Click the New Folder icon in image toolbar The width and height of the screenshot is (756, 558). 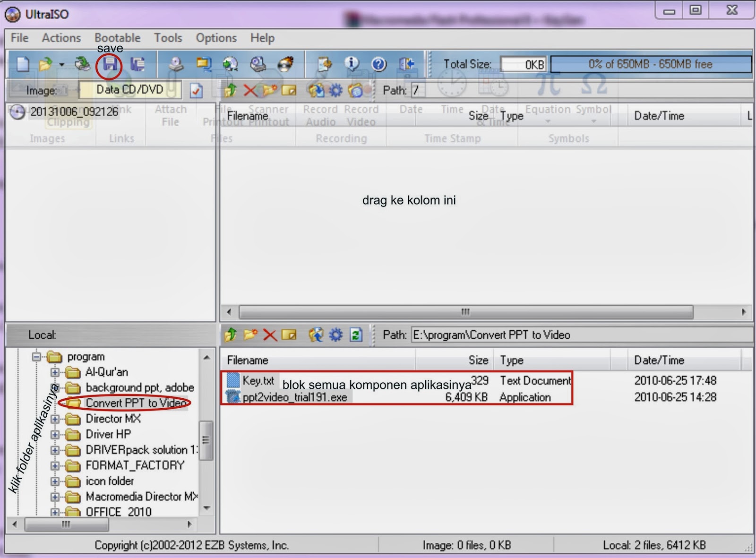pos(270,90)
